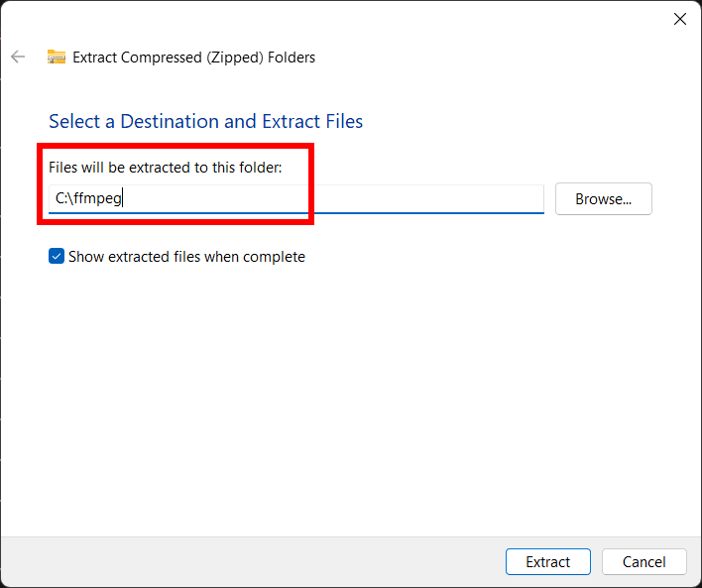Click the word 'Zipped' in window title
The height and width of the screenshot is (588, 702).
(x=230, y=58)
